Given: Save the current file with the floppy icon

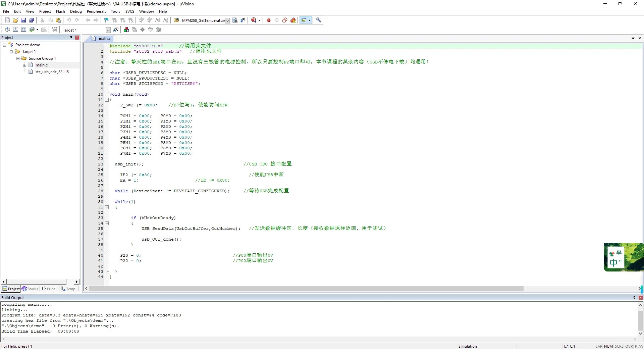Looking at the screenshot, I should pyautogui.click(x=23, y=20).
